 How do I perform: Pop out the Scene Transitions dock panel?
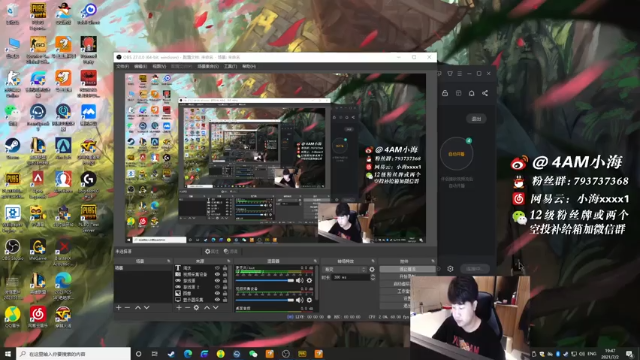click(373, 261)
